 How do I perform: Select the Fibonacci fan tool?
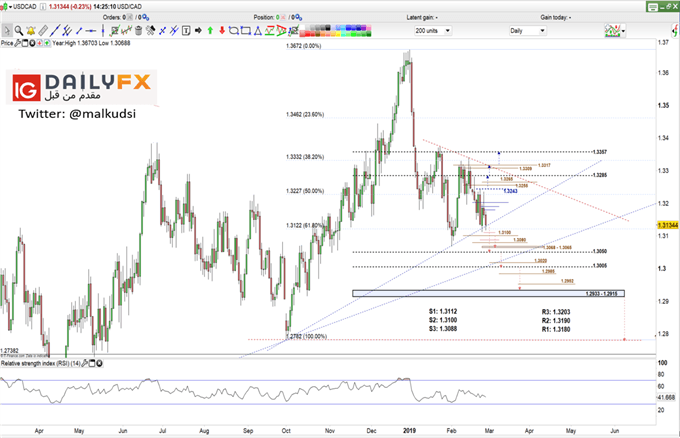(281, 31)
